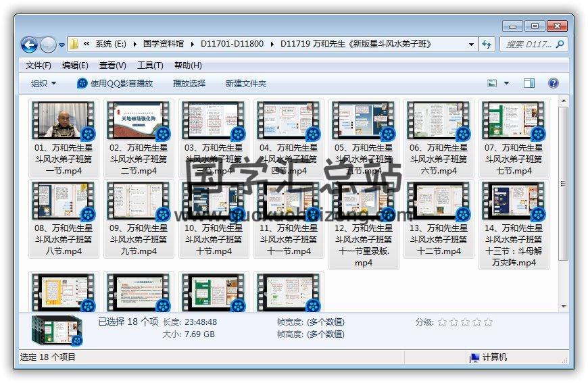Expand arrow after 国学资料馆 breadcrumb
Image resolution: width=588 pixels, height=383 pixels.
click(x=193, y=44)
